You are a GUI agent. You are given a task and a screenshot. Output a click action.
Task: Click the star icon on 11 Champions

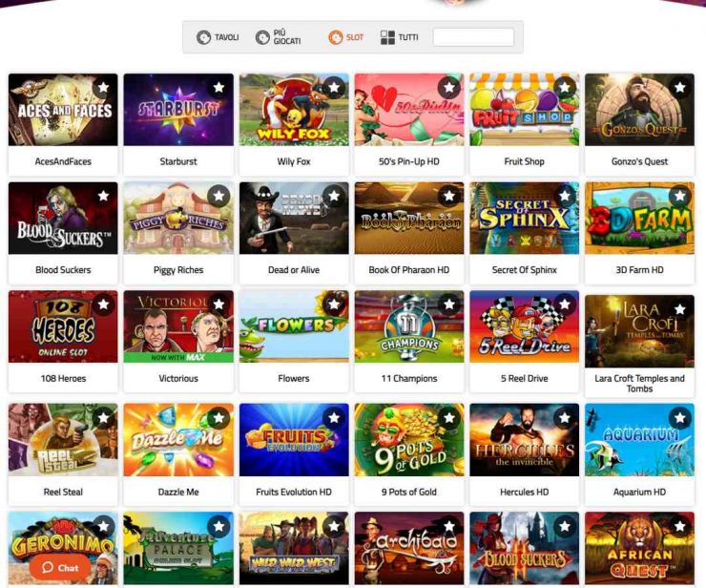click(449, 304)
